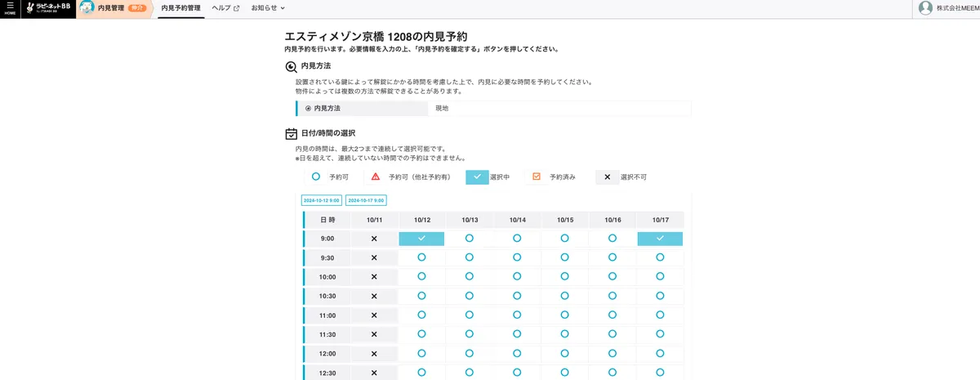This screenshot has width=980, height=380.
Task: Select the 内見方法 radio option
Action: coord(308,108)
